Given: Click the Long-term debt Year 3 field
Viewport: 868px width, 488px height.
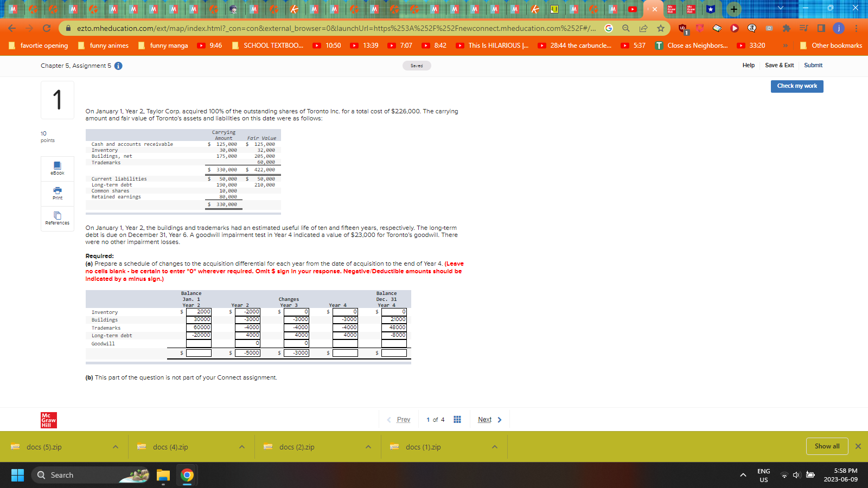Looking at the screenshot, I should (296, 335).
